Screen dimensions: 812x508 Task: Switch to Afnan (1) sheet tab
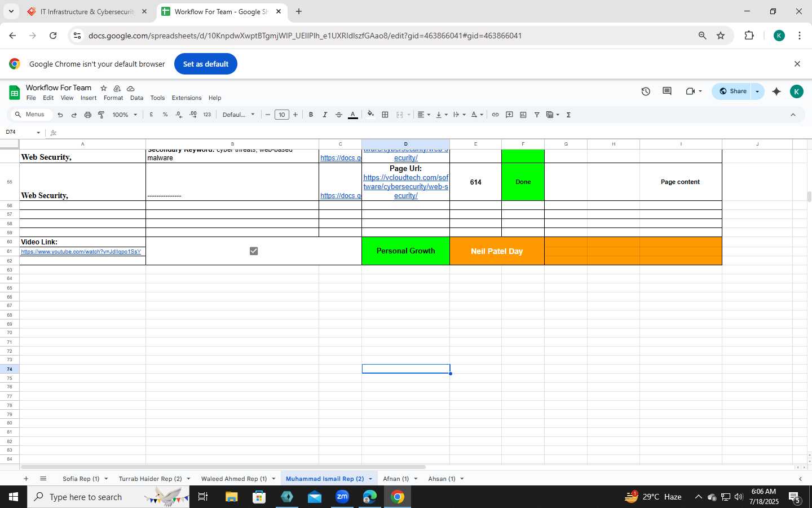click(x=396, y=479)
